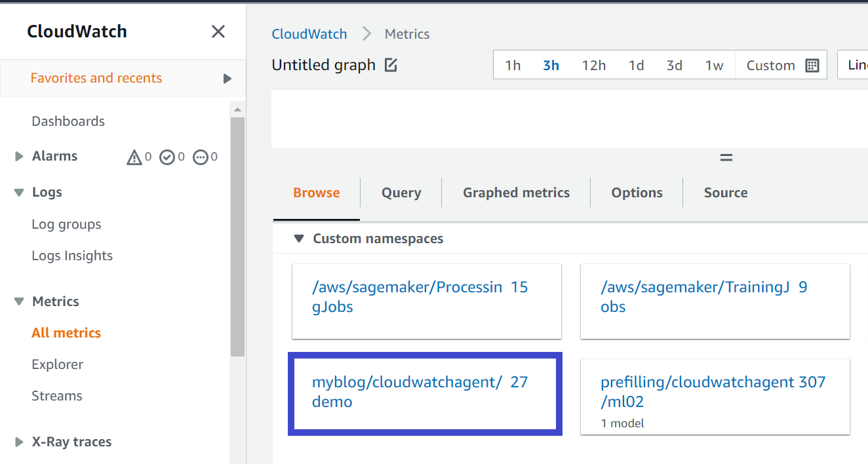Open the Options tab
The height and width of the screenshot is (464, 868).
[x=637, y=193]
